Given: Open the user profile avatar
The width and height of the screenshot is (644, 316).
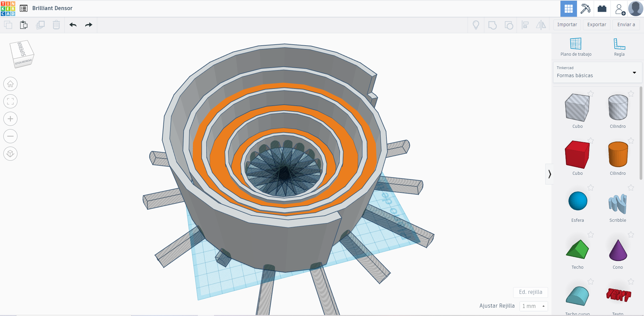Looking at the screenshot, I should tap(636, 9).
